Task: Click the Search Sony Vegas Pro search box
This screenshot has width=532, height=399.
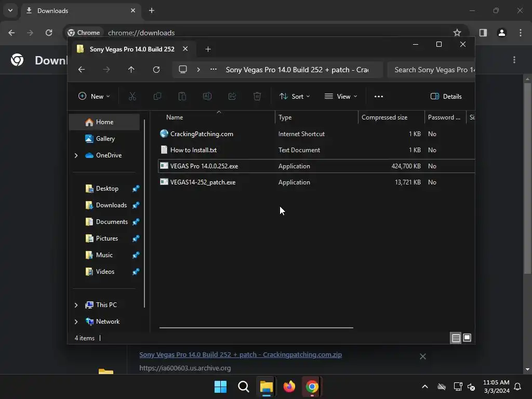Action: point(431,70)
